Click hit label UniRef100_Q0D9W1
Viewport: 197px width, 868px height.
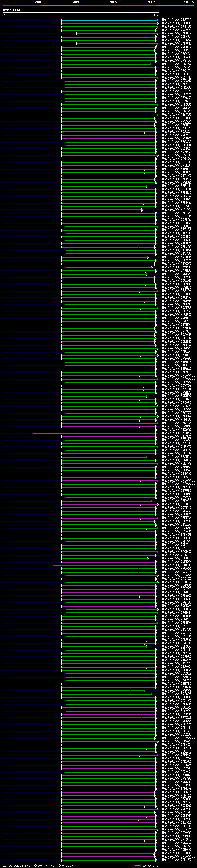(x=176, y=88)
